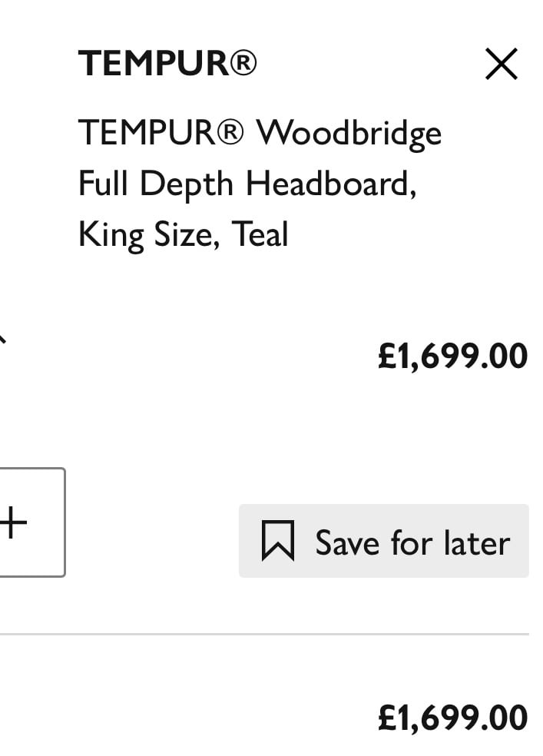Open the bold TEMPUR® brand heading
543x756 pixels.
point(167,63)
